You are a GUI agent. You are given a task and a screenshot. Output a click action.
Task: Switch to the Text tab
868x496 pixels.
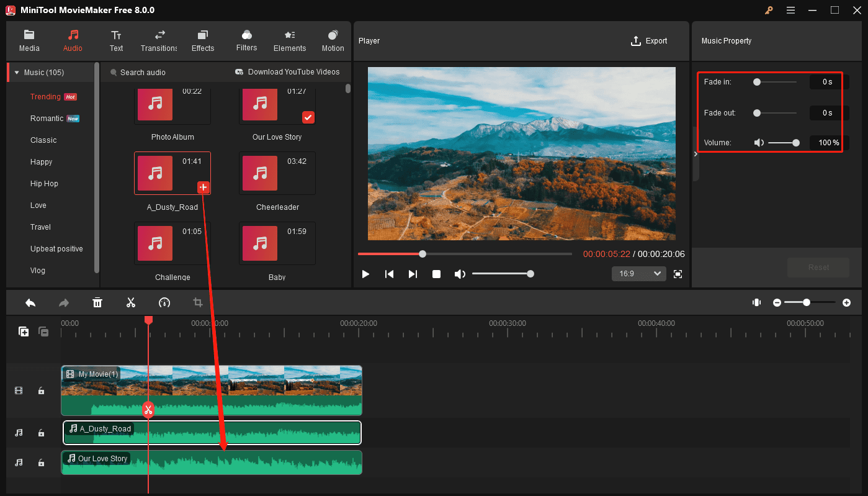[x=116, y=41]
